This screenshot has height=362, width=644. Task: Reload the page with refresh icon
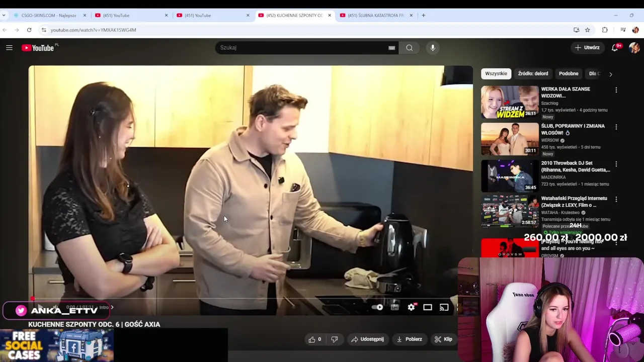click(x=29, y=30)
